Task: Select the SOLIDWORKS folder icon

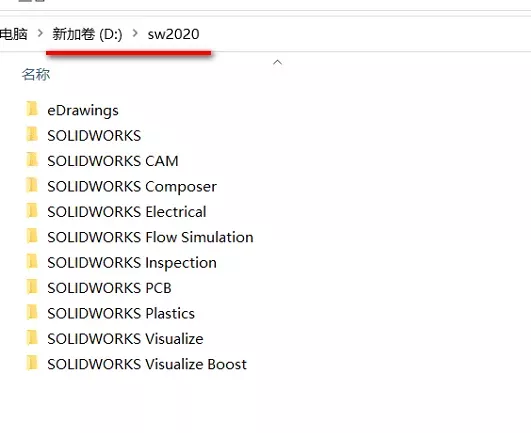Action: click(x=32, y=134)
